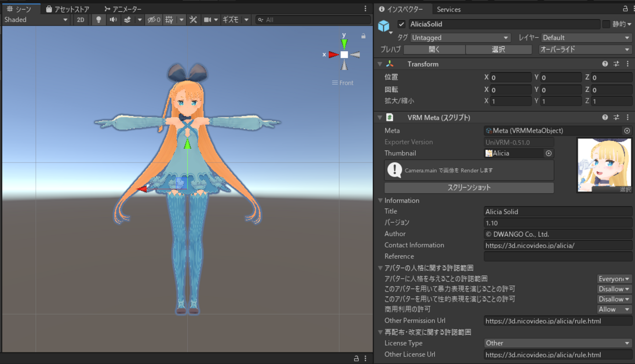Open the Untagged tag dropdown
635x364 pixels.
(x=460, y=38)
